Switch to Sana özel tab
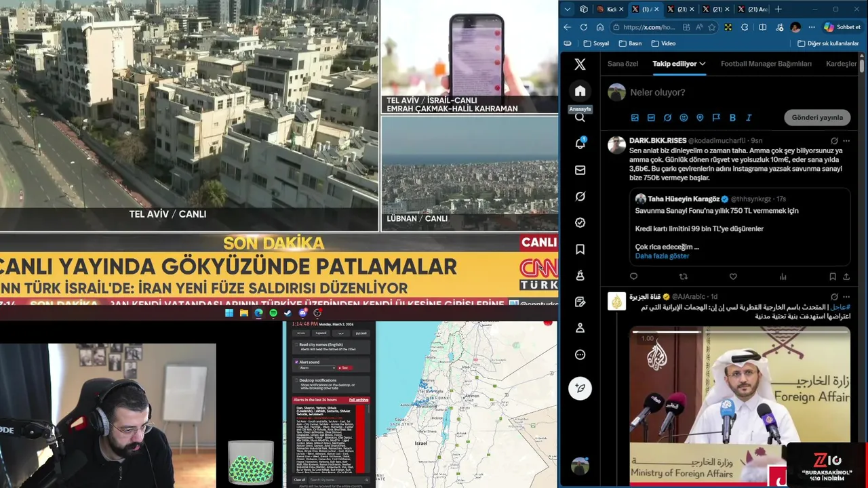 click(x=623, y=64)
